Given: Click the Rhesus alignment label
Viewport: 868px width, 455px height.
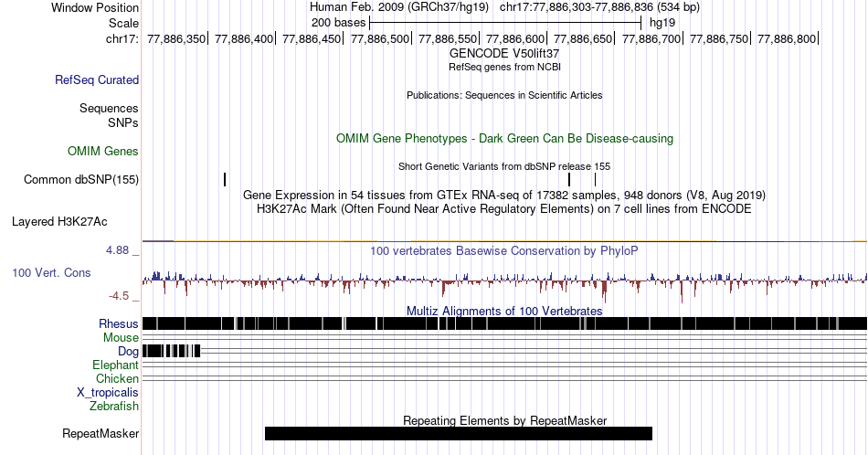Looking at the screenshot, I should (x=119, y=323).
